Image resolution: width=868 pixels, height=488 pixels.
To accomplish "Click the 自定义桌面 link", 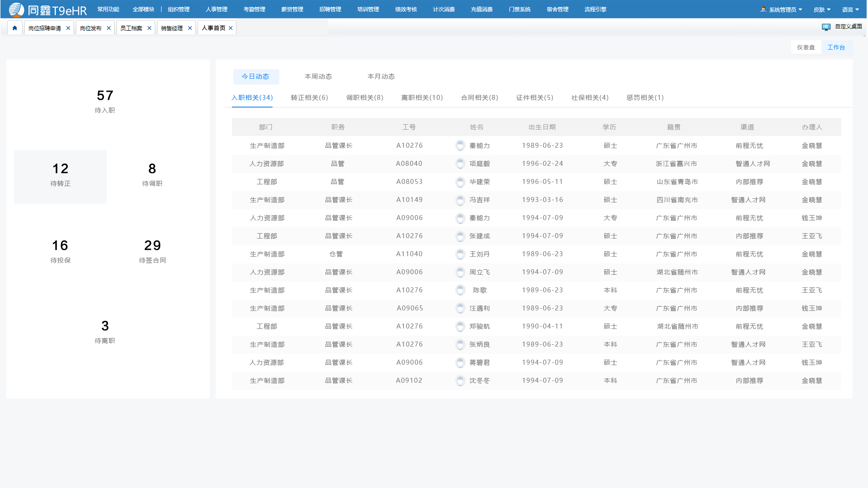I will click(849, 27).
